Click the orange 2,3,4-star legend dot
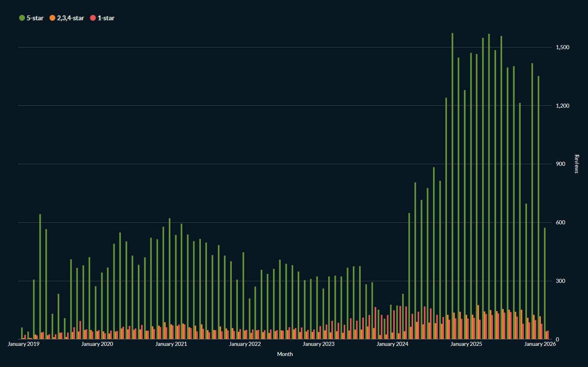Screen dimensions: 588x367 point(52,18)
